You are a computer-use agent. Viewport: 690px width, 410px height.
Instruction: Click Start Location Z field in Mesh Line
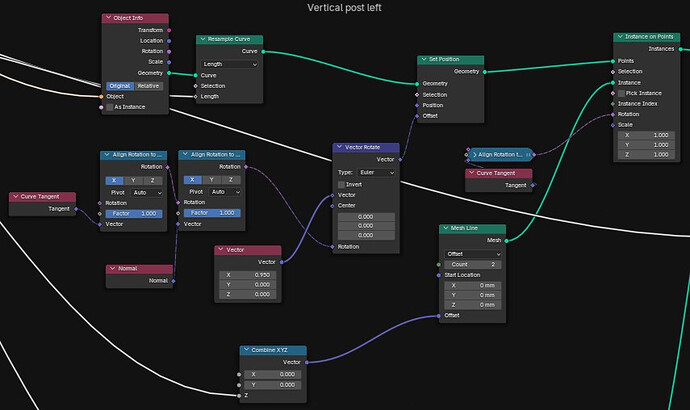473,305
